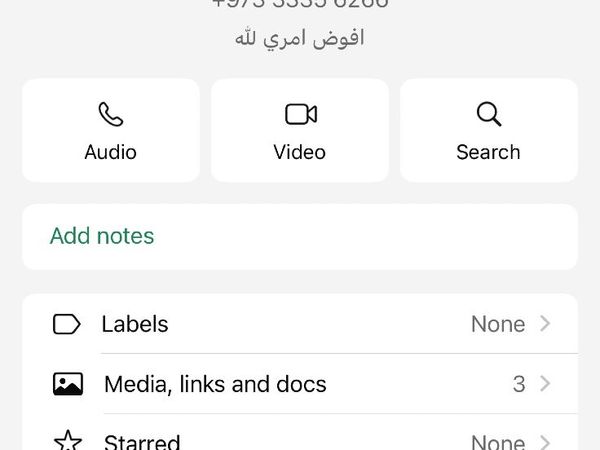Expand the Labels row chevron

545,324
